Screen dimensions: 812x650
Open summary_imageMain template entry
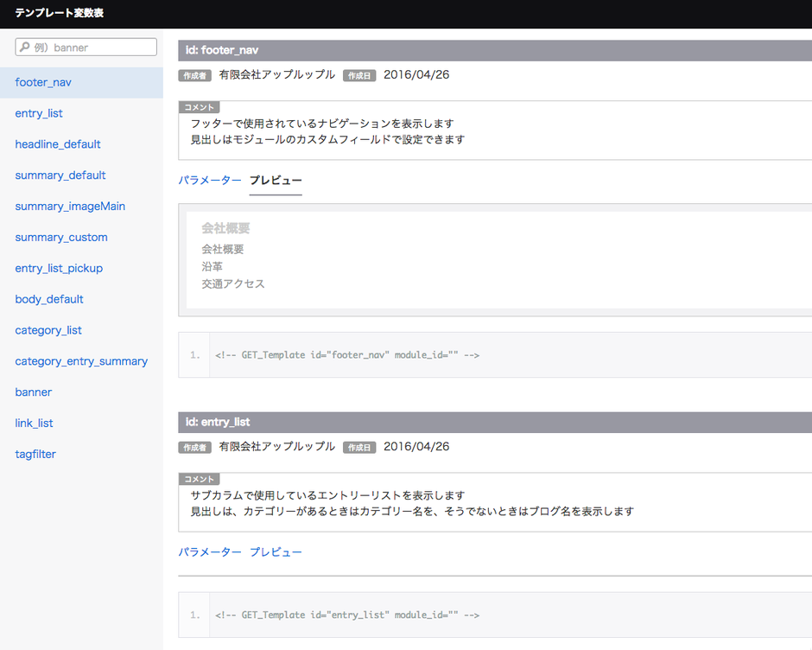(x=70, y=207)
